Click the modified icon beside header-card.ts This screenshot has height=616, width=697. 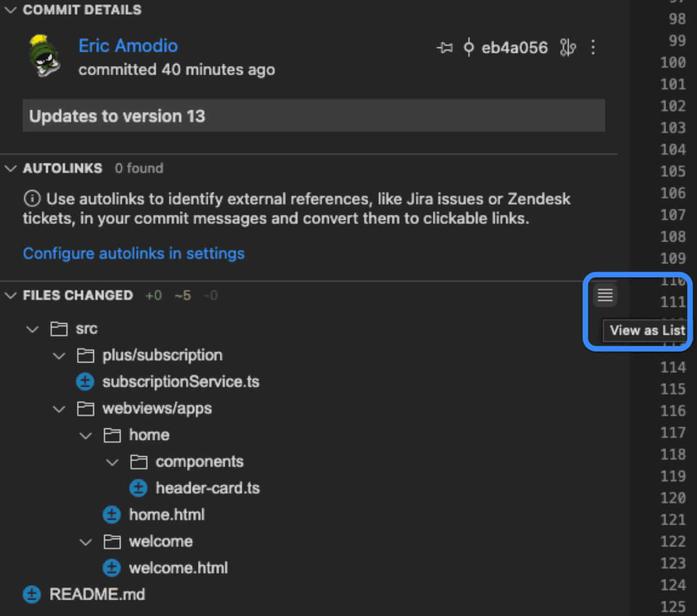139,488
